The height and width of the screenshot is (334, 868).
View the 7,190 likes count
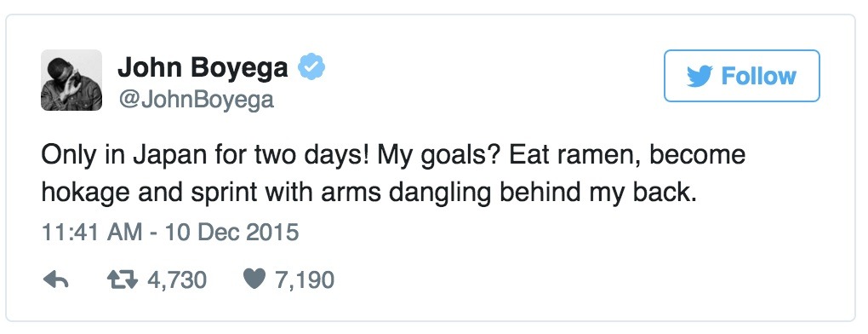[305, 280]
